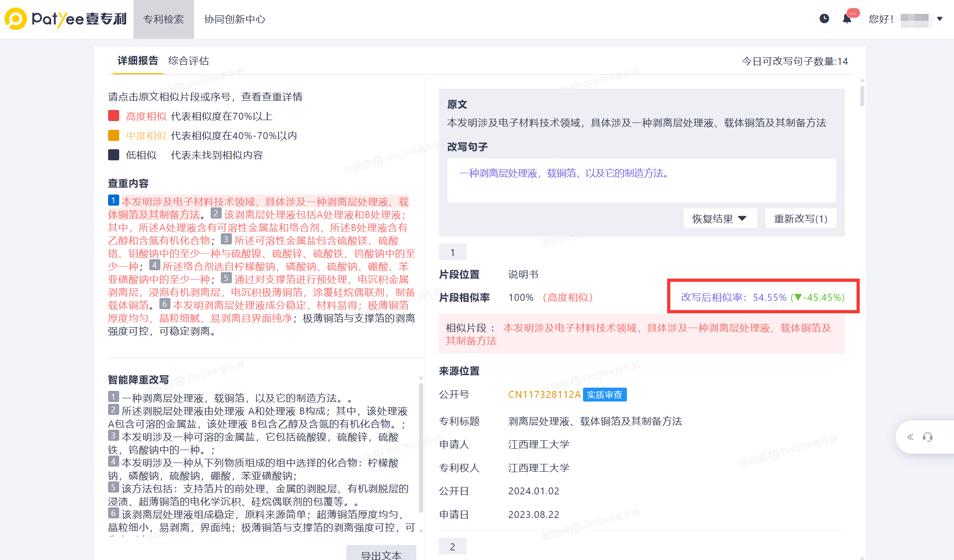Switch to the 综合评估 tab
Screen dimensions: 954x560
click(x=188, y=61)
